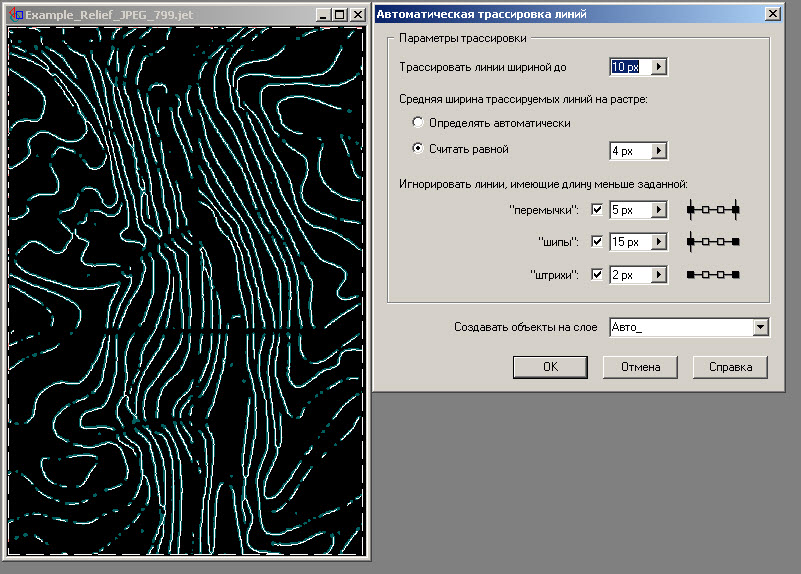The height and width of the screenshot is (574, 801).
Task: Click the spikes (шипы) diagram icon
Action: tap(713, 242)
